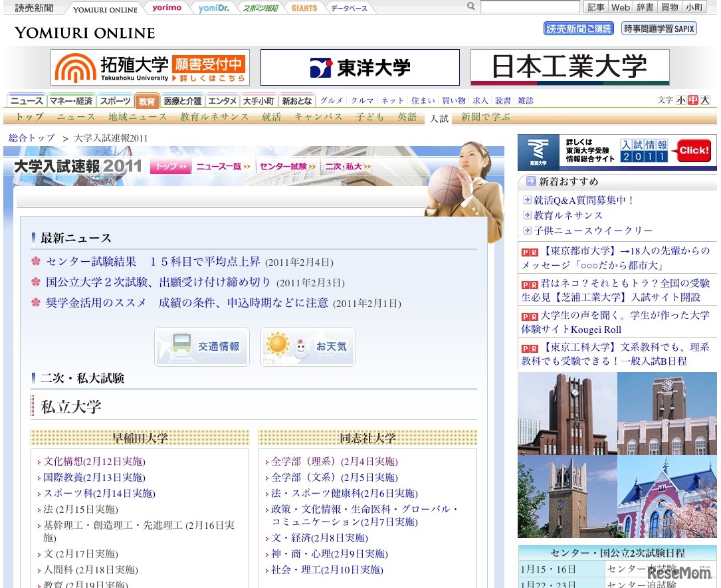
Task: Go to the マネー・経済 main tab
Action: (x=71, y=101)
